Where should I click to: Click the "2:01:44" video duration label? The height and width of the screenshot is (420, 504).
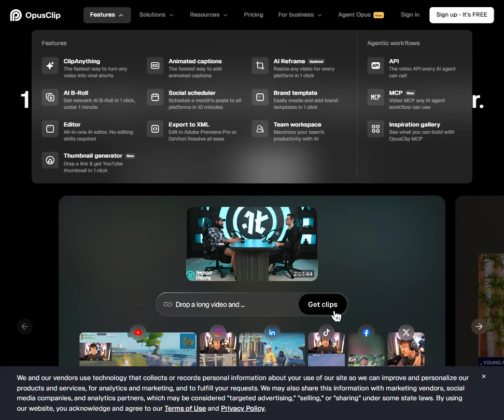pyautogui.click(x=303, y=274)
